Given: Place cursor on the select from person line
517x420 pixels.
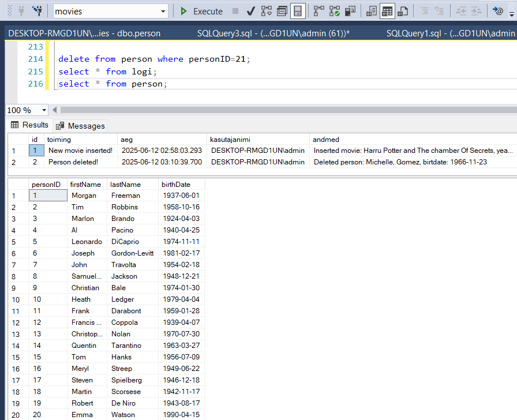Looking at the screenshot, I should click(x=113, y=84).
